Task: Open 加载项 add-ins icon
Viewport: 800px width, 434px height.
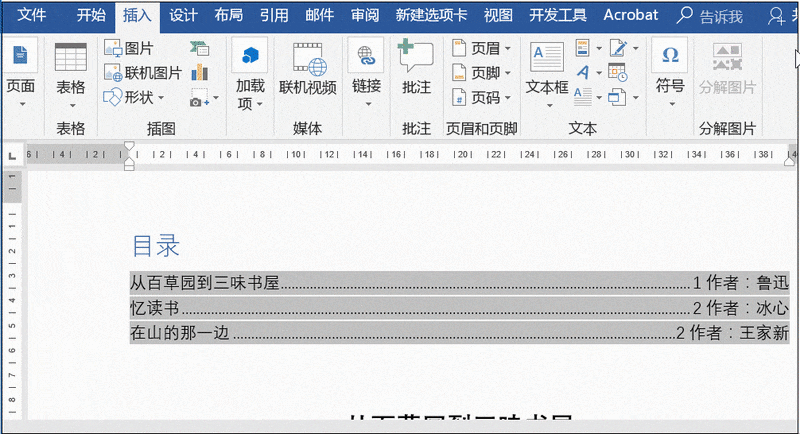Action: pos(249,55)
